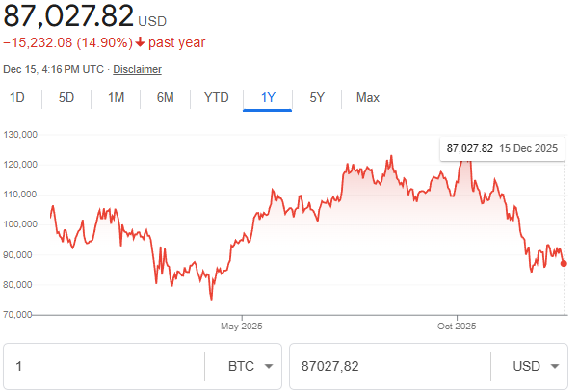Screen dimensions: 578x392
Task: Open the 5Y price history tab
Action: (x=317, y=97)
